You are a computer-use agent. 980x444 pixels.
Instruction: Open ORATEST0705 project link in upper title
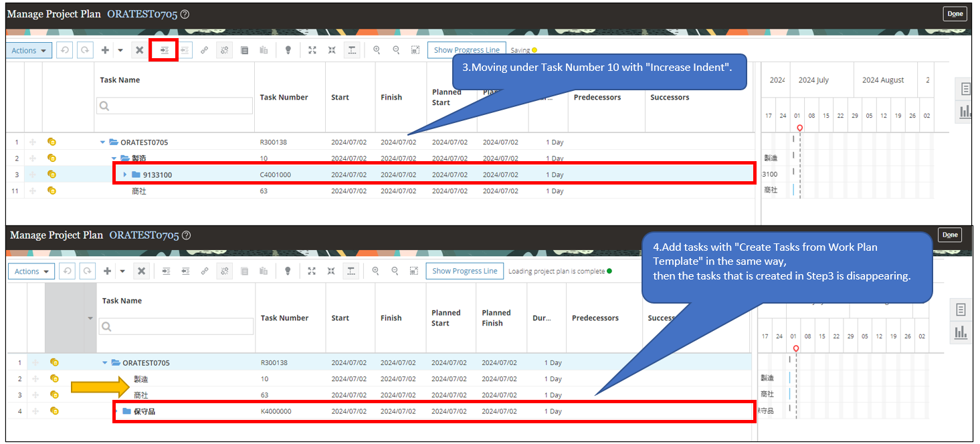142,14
